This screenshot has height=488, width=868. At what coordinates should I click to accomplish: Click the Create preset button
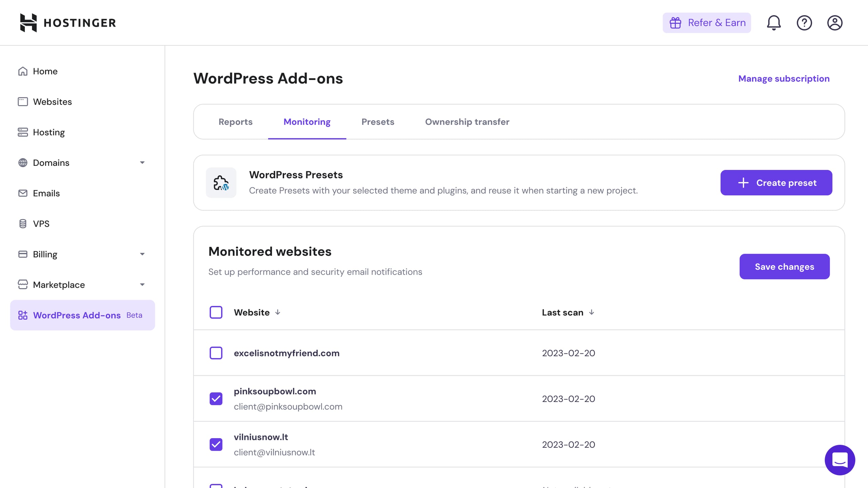click(776, 183)
